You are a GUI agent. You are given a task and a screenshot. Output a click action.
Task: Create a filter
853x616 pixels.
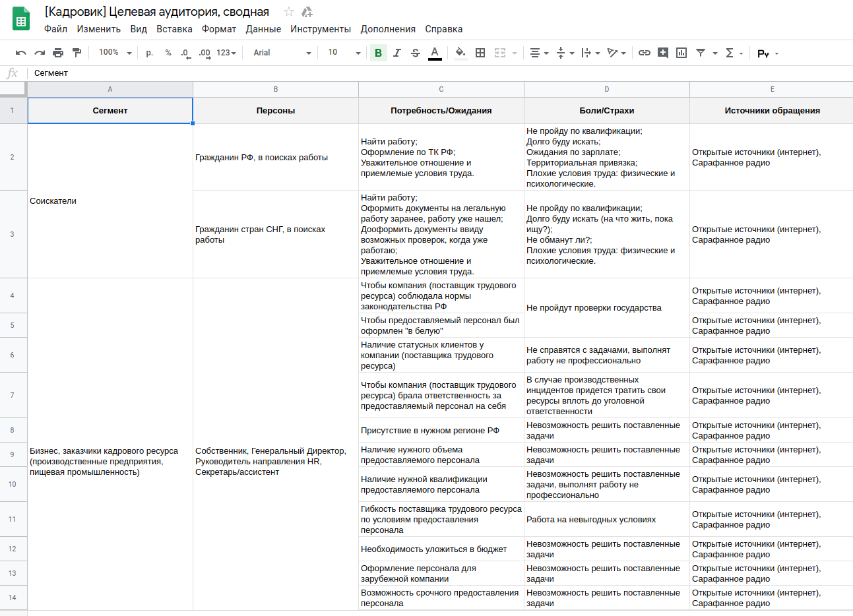pyautogui.click(x=701, y=53)
